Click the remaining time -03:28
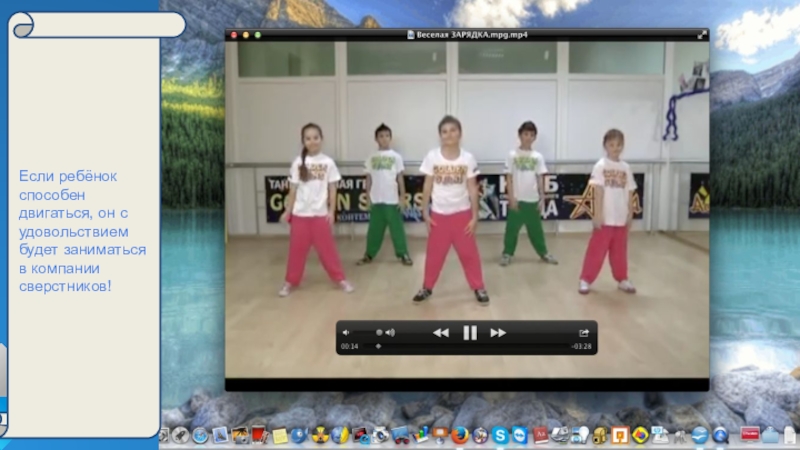 582,346
